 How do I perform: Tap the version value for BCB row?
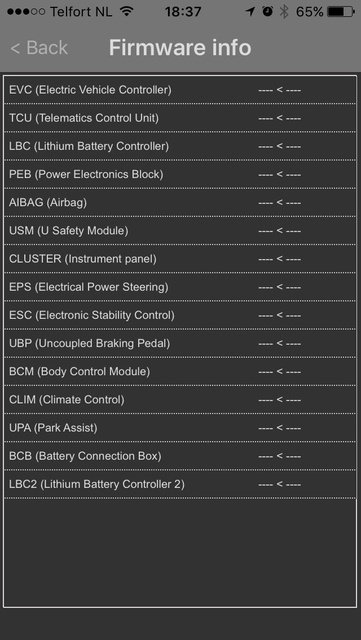tap(280, 456)
